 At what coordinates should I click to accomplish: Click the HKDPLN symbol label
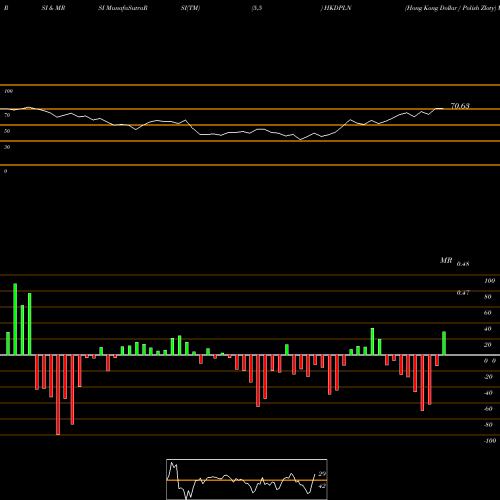337,8
